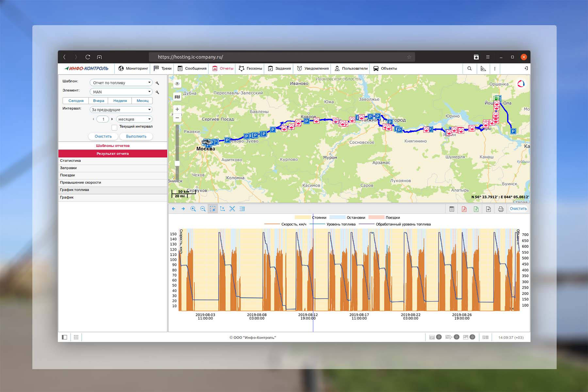The height and width of the screenshot is (392, 588).
Task: Open Заправки in report results list
Action: coord(68,168)
